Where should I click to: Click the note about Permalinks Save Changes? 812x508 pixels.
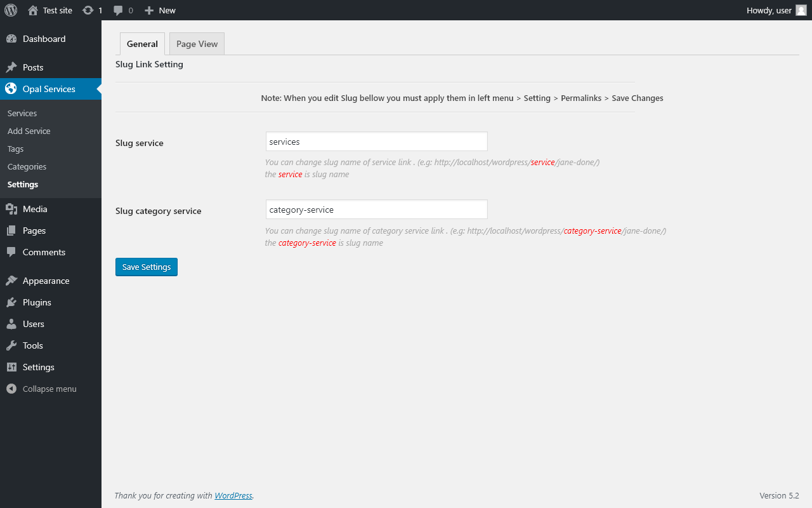(x=462, y=98)
